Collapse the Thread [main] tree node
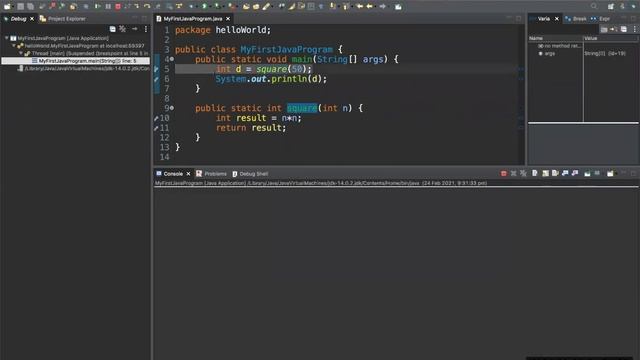This screenshot has width=640, height=360. [x=21, y=53]
